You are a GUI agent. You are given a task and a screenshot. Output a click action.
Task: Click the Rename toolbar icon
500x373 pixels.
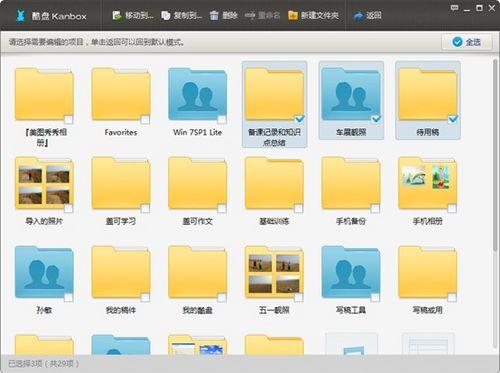coord(250,15)
